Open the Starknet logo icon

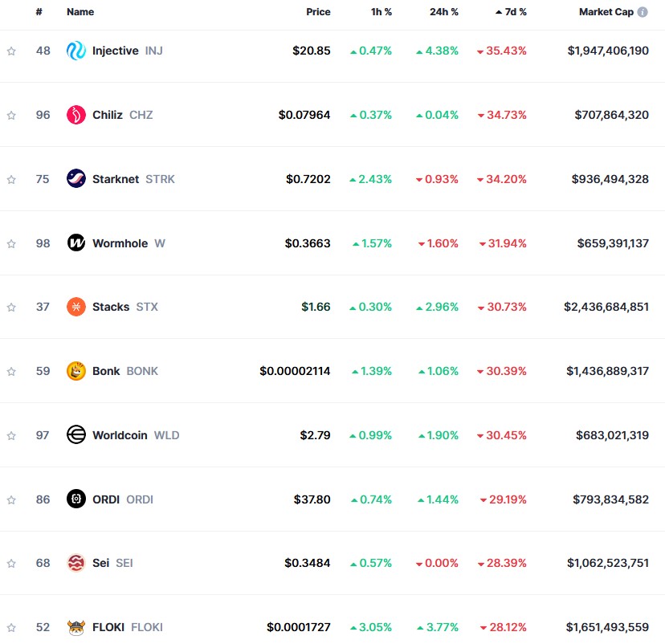pos(76,178)
